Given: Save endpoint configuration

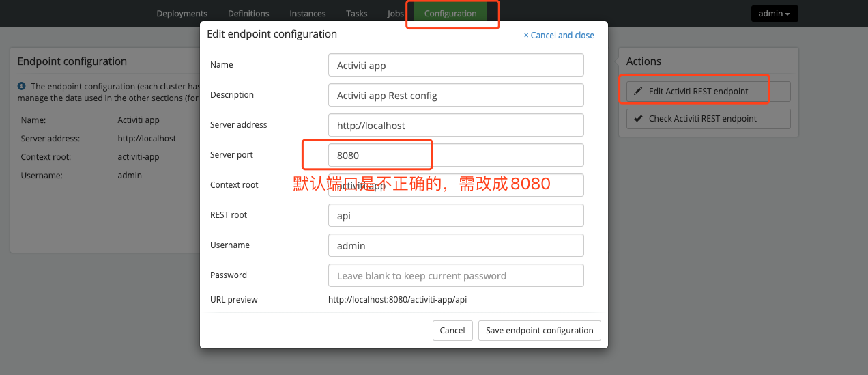Looking at the screenshot, I should pos(540,330).
